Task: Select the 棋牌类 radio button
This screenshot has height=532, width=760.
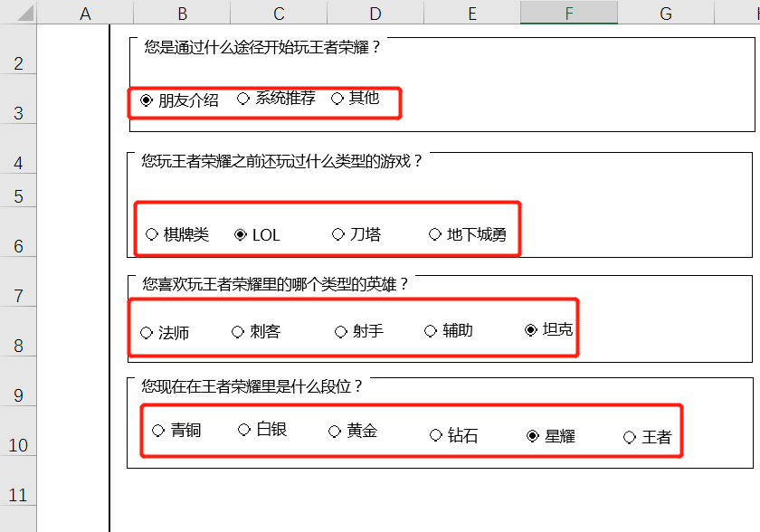Action: click(152, 234)
